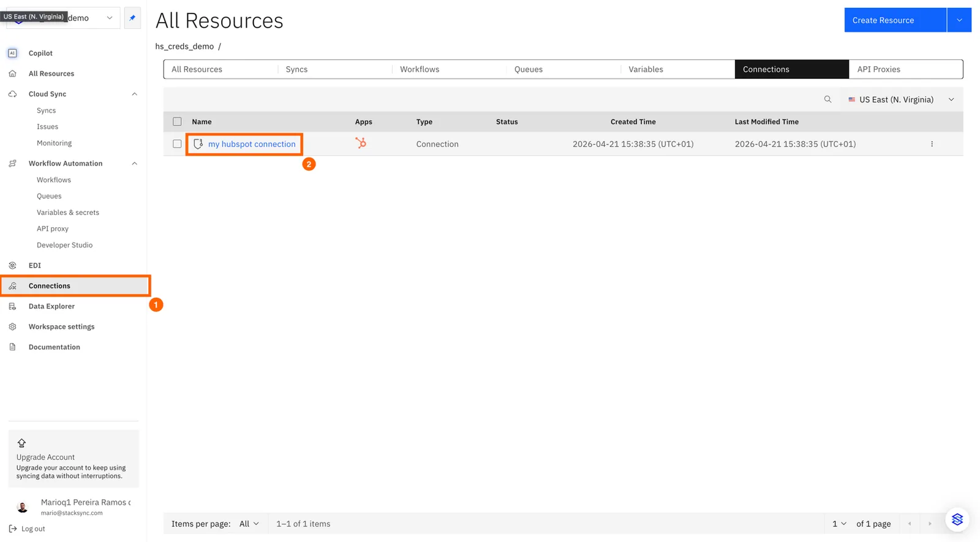980x542 pixels.
Task: Click the HubSpot app icon in row
Action: tap(361, 143)
